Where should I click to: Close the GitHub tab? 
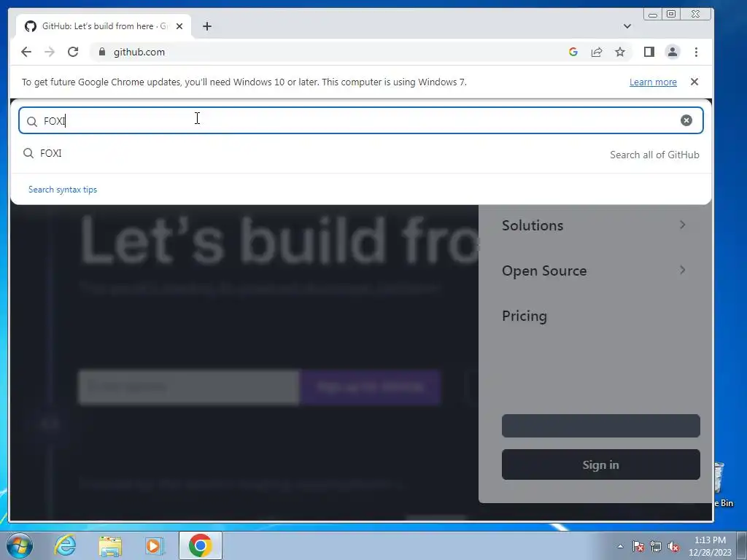[179, 26]
